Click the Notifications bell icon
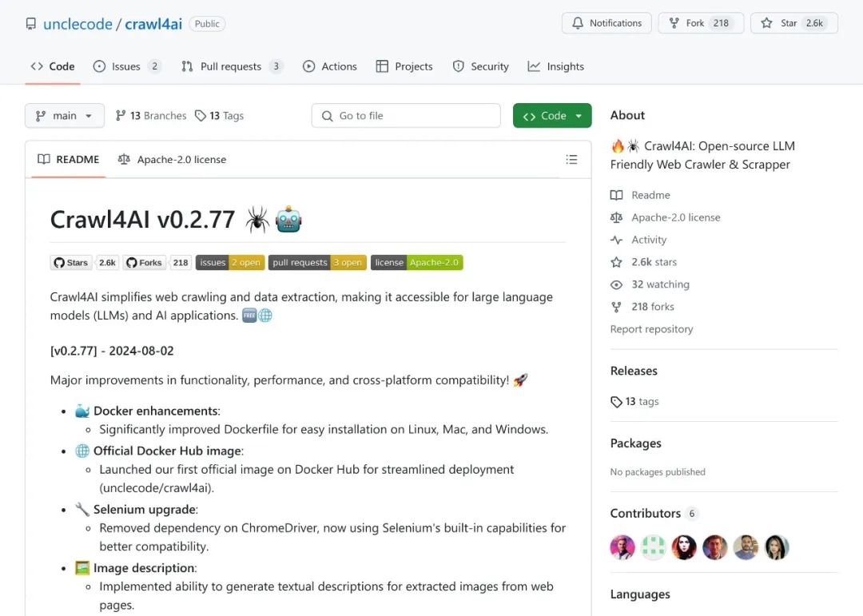The width and height of the screenshot is (863, 616). click(578, 23)
